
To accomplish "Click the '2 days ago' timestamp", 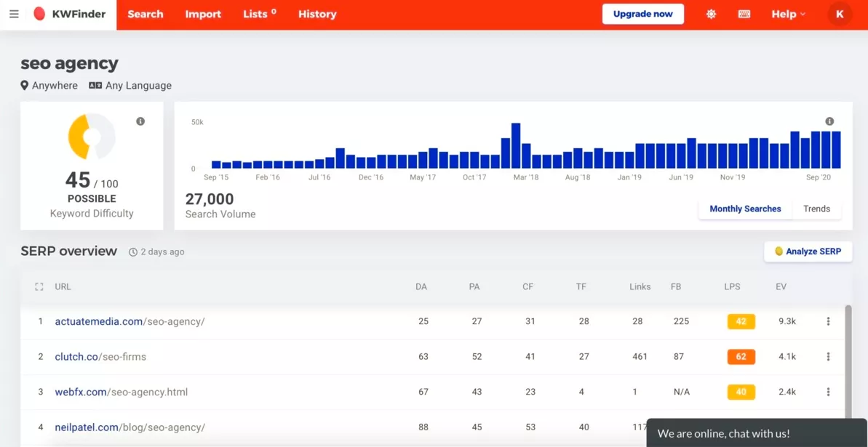I will 162,252.
